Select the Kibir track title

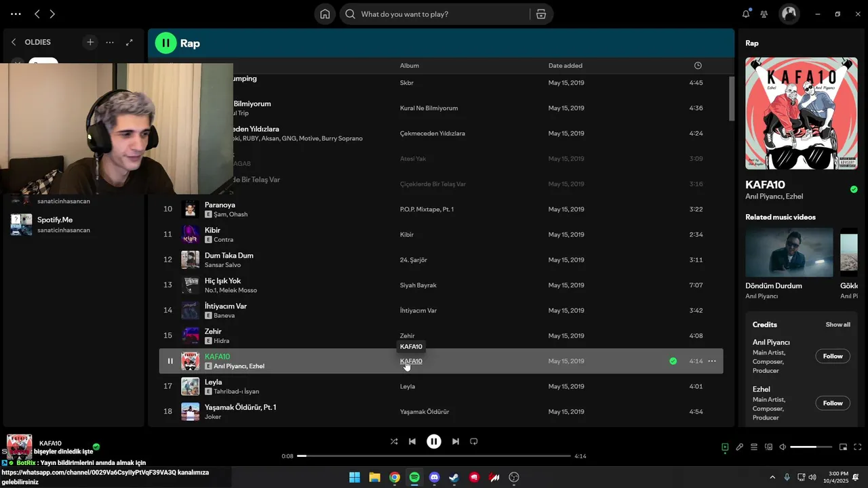(212, 230)
